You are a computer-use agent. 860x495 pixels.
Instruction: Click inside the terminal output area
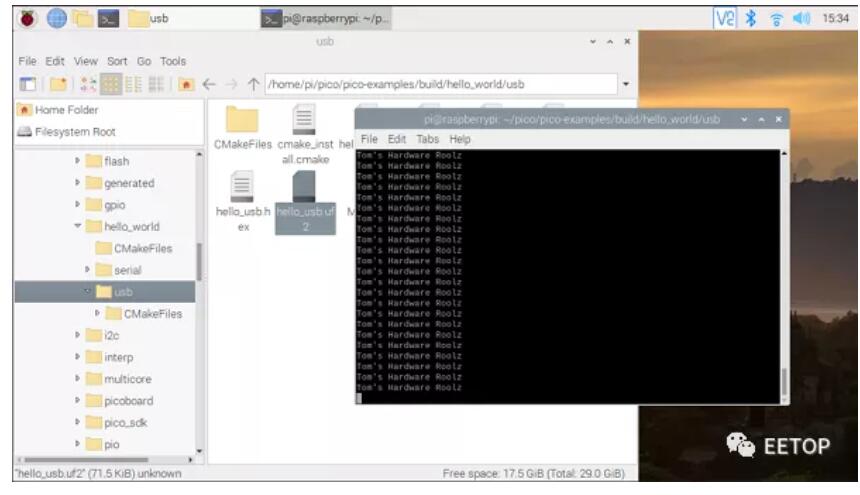tap(567, 277)
